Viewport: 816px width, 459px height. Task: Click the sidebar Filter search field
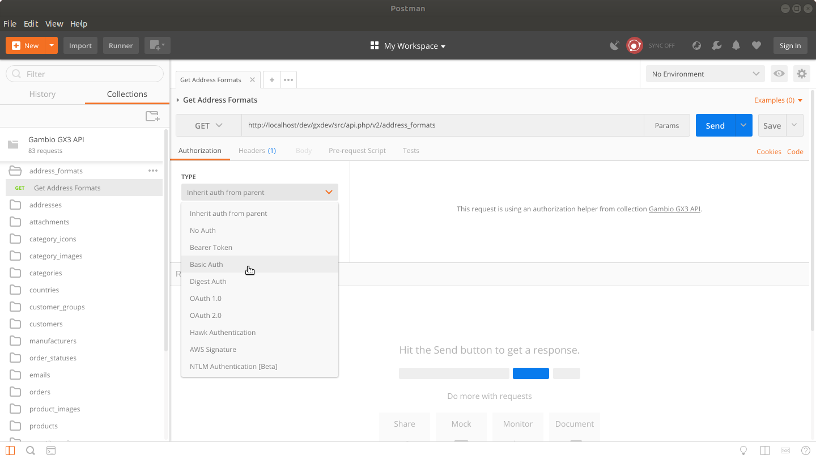85,74
